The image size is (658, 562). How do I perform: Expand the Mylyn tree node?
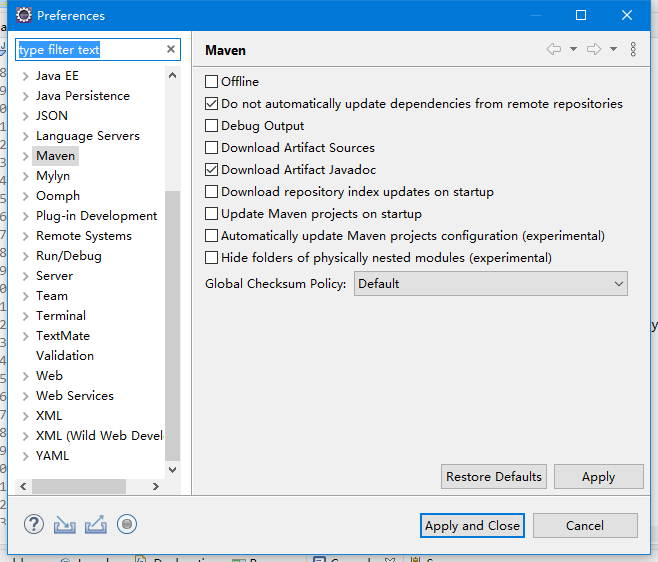click(26, 176)
